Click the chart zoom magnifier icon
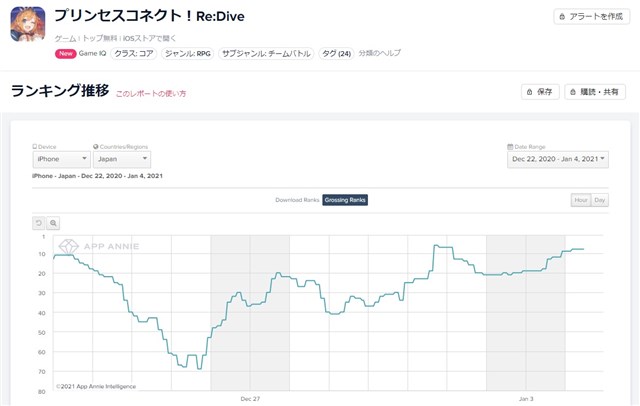 tap(53, 223)
